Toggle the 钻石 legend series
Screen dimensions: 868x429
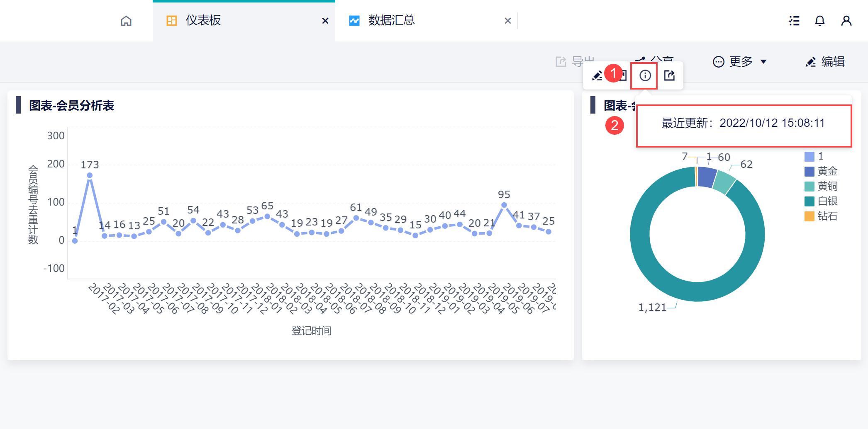click(x=821, y=216)
